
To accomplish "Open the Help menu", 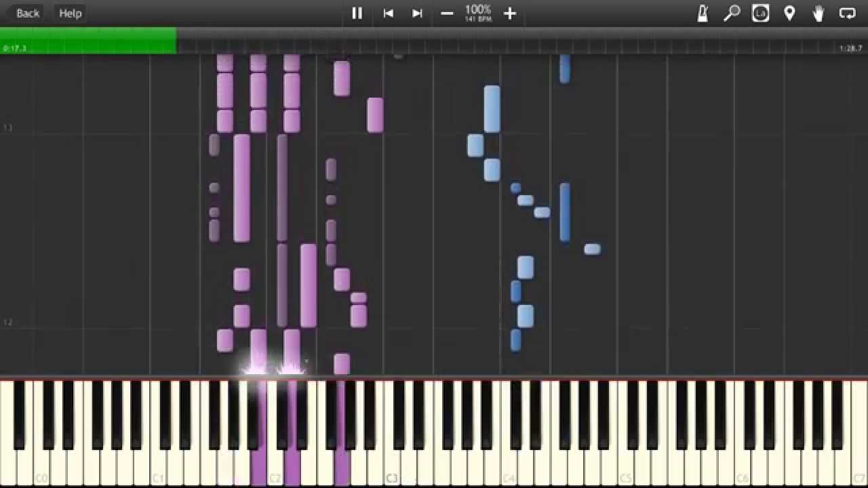I will point(70,13).
